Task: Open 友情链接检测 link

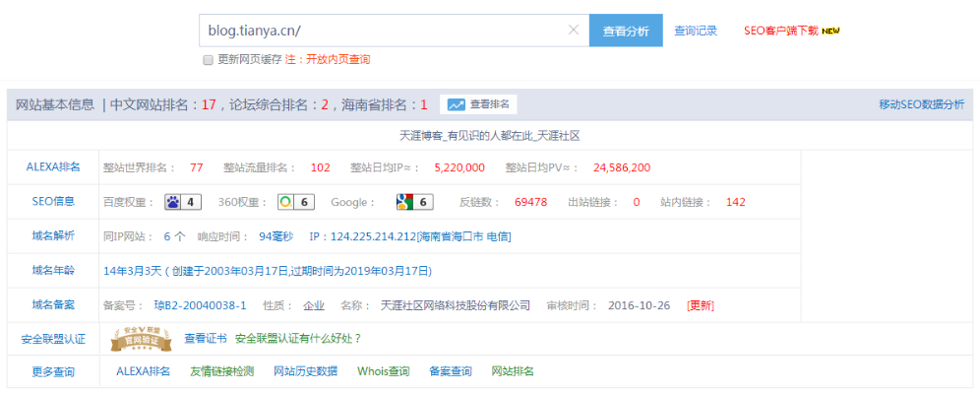Action: (221, 371)
